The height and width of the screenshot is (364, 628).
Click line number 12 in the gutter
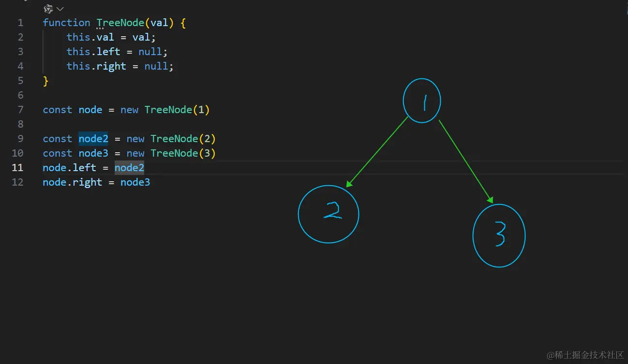point(17,182)
